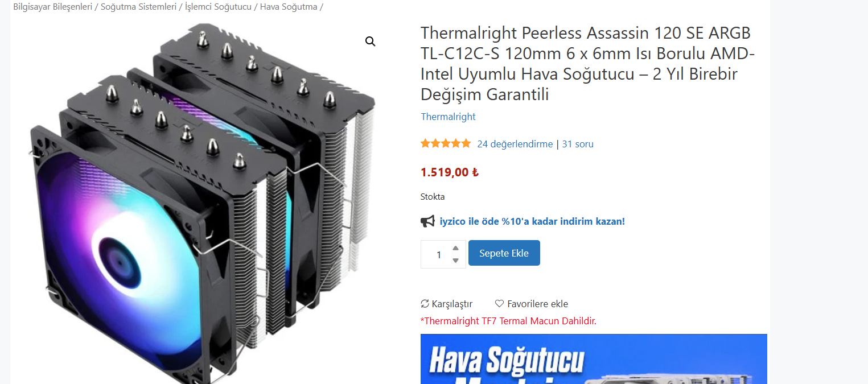Go to Bilgisayar Bileşenleri breadcrumb
Viewport: 868px width, 384px height.
tap(52, 7)
